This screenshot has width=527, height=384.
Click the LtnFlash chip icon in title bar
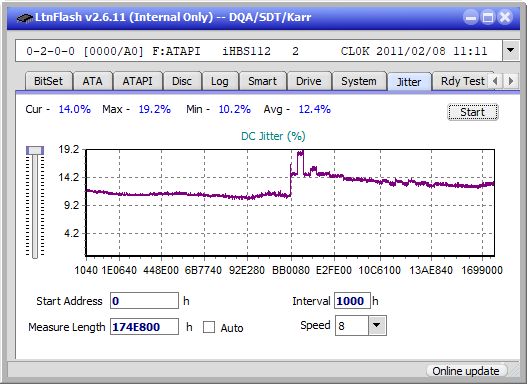pos(25,17)
